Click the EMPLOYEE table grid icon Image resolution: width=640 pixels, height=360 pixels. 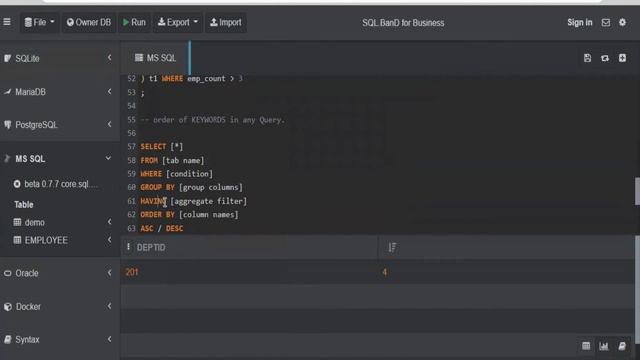17,240
